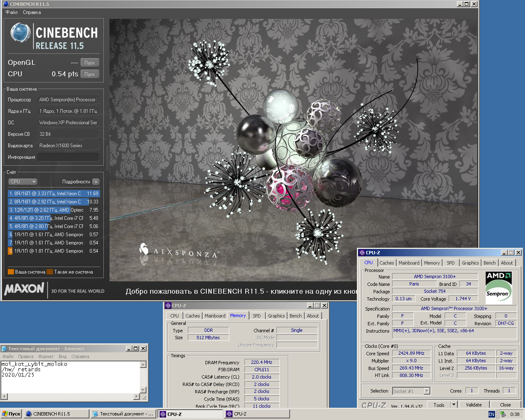This screenshot has width=525, height=420.
Task: Click the right CPU-Z title bar icon
Action: click(362, 253)
